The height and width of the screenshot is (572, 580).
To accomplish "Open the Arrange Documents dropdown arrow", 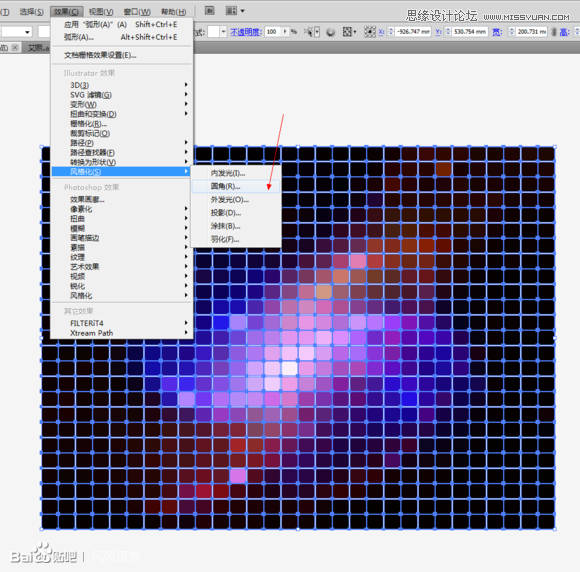I will coord(243,11).
